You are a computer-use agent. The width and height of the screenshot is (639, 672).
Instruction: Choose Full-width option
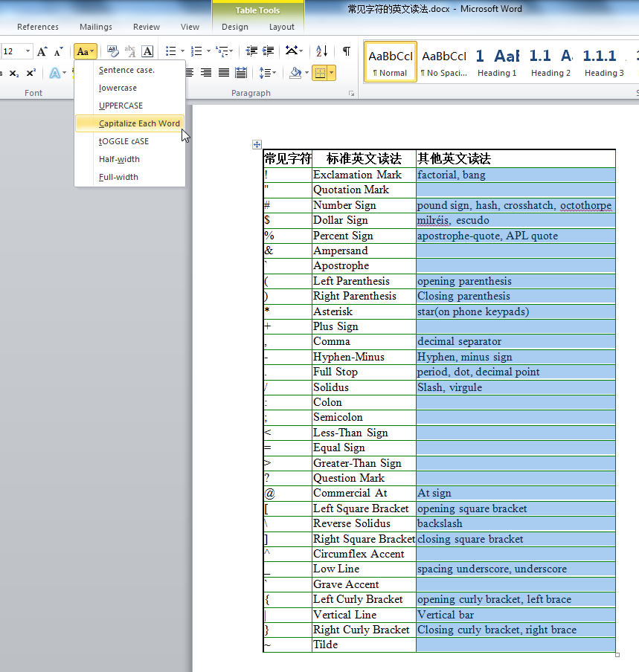point(130,177)
